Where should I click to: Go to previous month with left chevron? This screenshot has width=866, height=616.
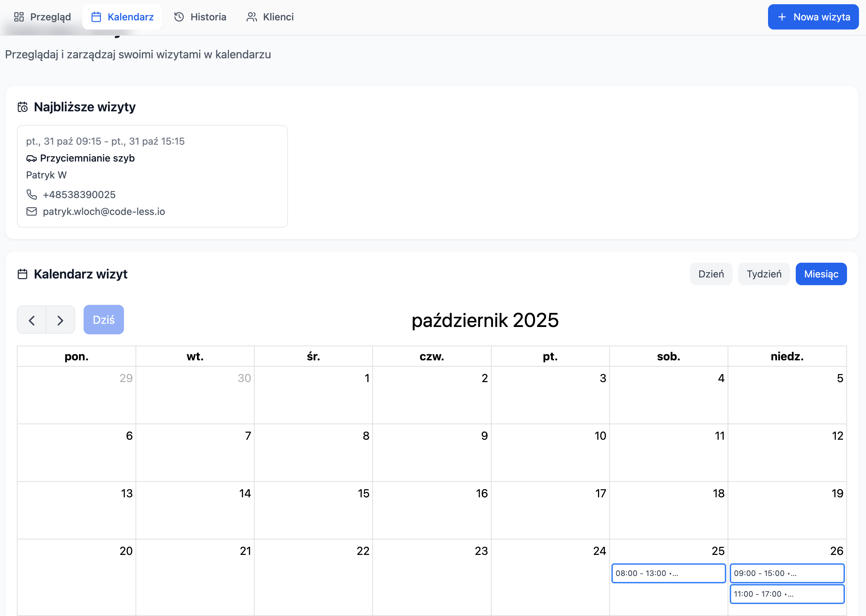(x=32, y=320)
